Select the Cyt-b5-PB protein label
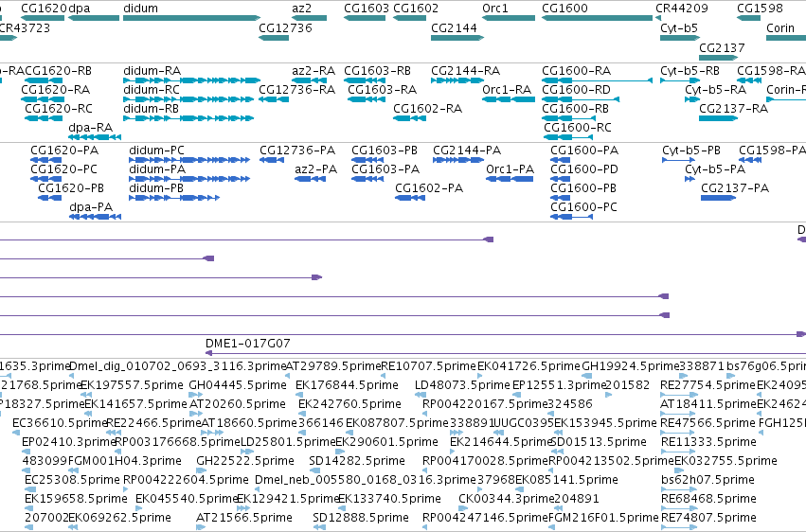The height and width of the screenshot is (532, 806). tap(691, 151)
